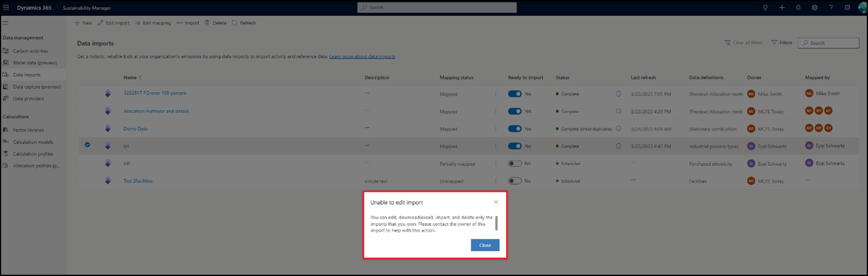868x276 pixels.
Task: Click Mike Smith owner avatar
Action: coord(751,94)
